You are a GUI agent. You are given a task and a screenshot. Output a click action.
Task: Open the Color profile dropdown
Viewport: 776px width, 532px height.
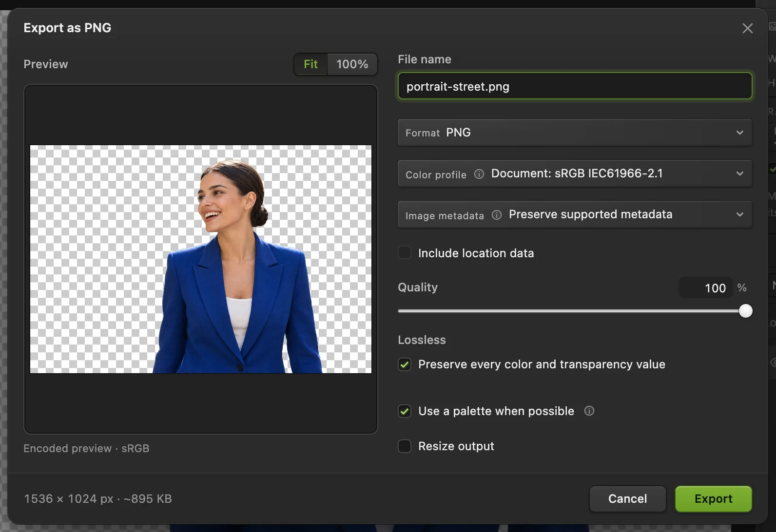coord(575,173)
